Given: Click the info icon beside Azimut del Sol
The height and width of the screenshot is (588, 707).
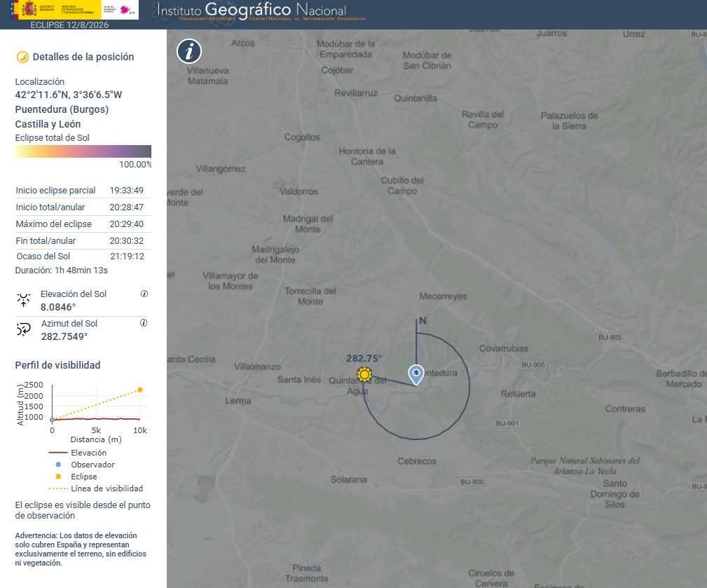Looking at the screenshot, I should click(144, 323).
